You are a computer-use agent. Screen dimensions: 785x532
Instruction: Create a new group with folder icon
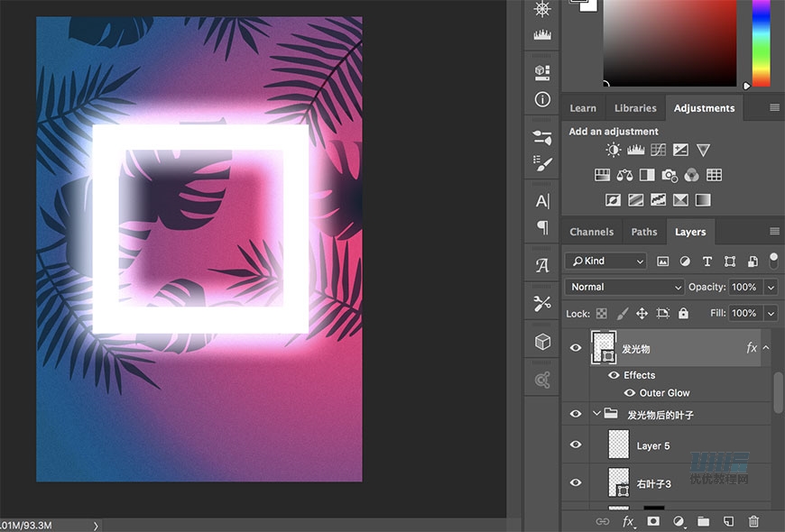pyautogui.click(x=703, y=521)
